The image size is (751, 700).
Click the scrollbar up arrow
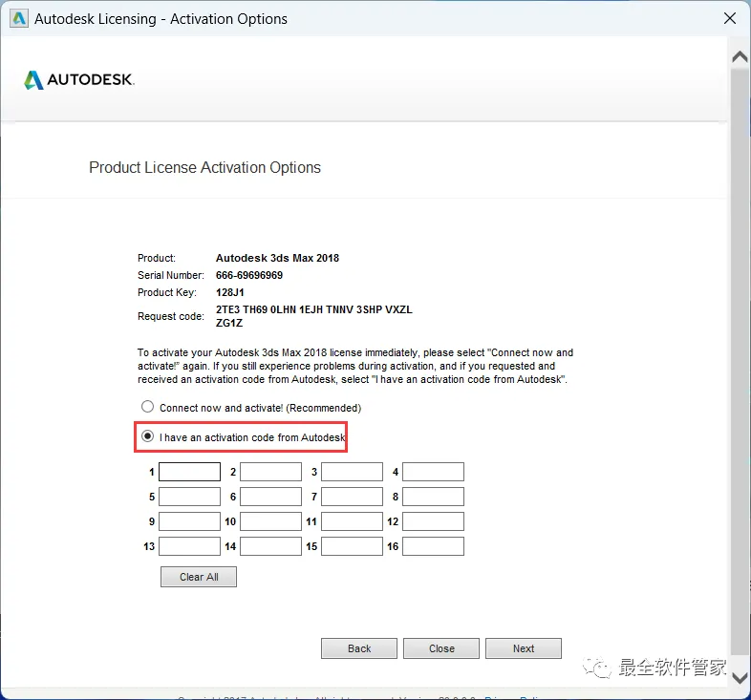tap(740, 57)
